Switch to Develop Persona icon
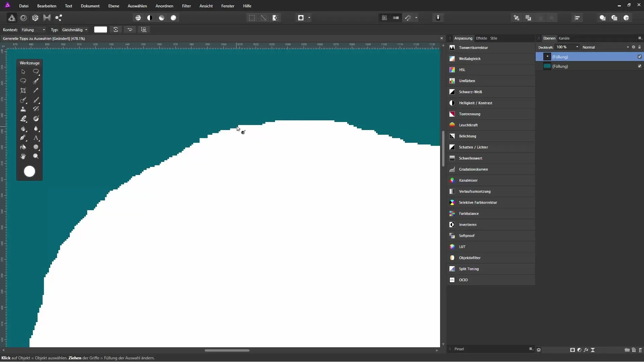Viewport: 644px width, 362px height. [35, 18]
